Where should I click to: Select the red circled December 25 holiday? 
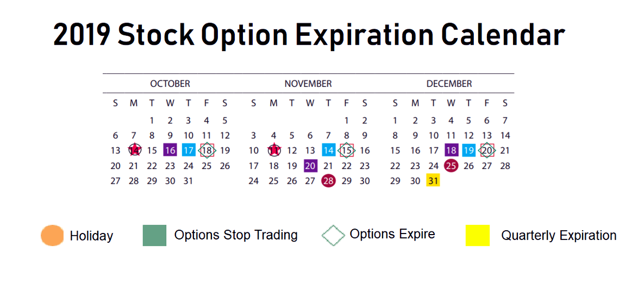coord(451,166)
